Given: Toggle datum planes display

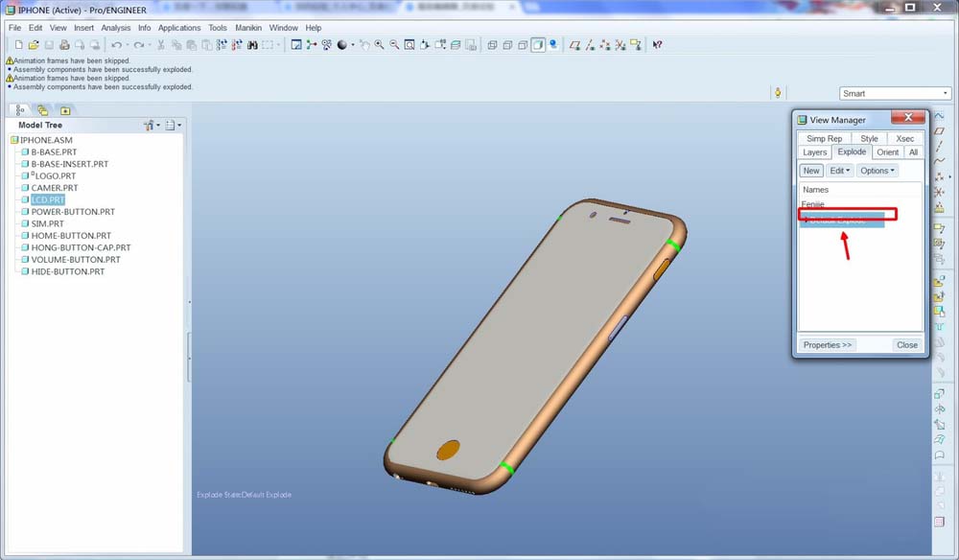Looking at the screenshot, I should pyautogui.click(x=574, y=45).
